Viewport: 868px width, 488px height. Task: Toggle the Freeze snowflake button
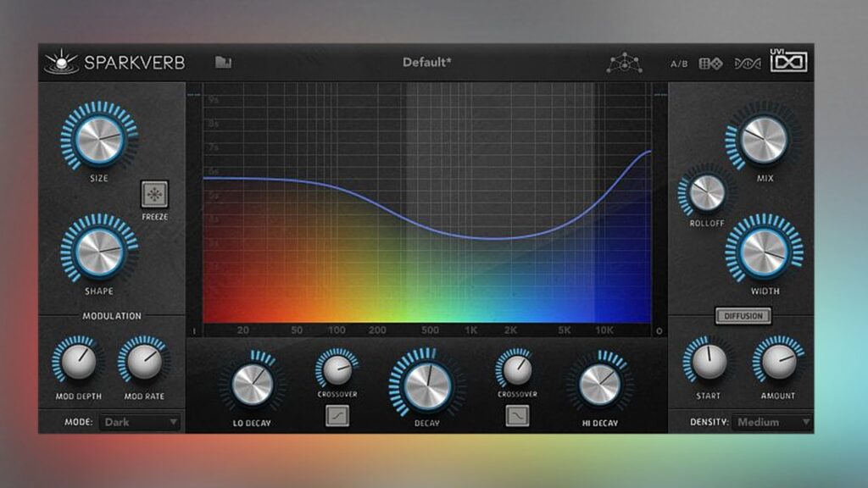(154, 194)
